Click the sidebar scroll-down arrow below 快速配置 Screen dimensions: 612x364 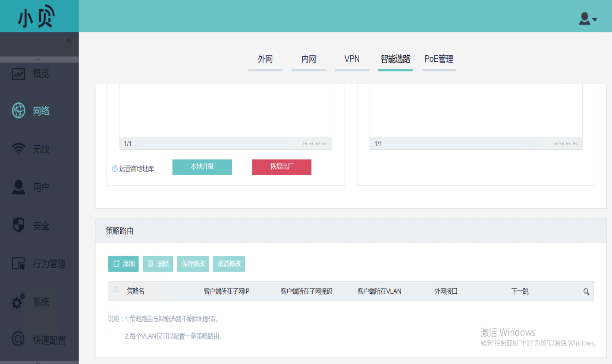38,362
